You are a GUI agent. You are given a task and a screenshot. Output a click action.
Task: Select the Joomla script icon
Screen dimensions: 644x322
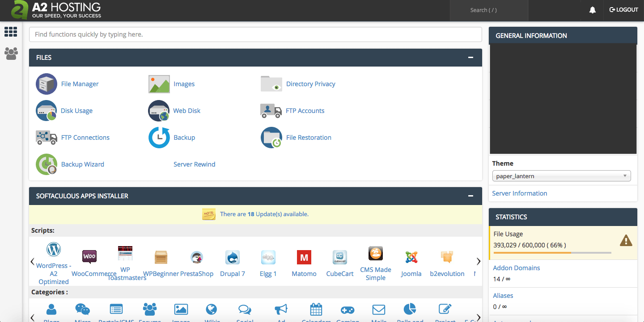click(x=411, y=257)
